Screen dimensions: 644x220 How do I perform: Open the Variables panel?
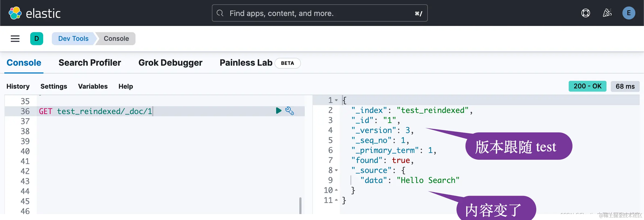[x=93, y=86]
